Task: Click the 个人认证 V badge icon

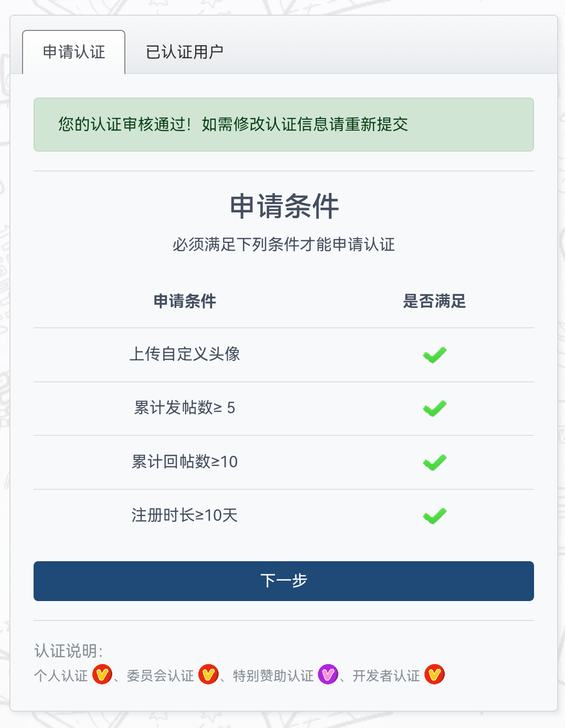Action: pos(102,675)
